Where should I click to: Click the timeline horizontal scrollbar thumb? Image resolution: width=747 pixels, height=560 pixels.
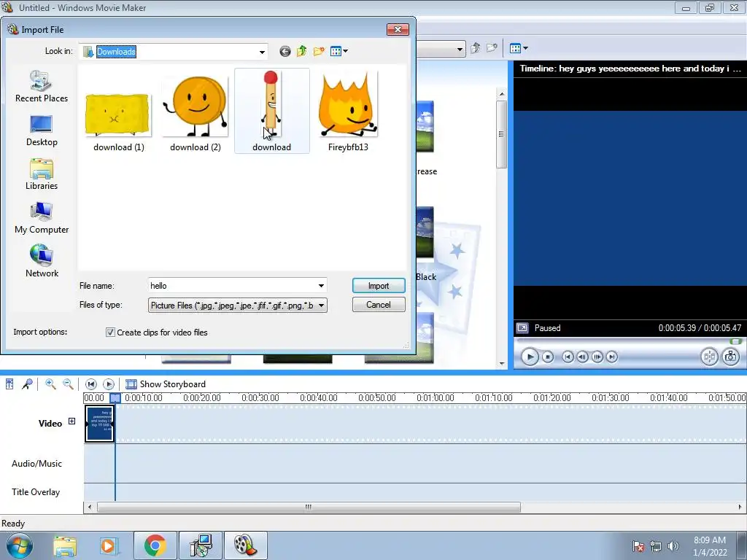click(x=309, y=507)
